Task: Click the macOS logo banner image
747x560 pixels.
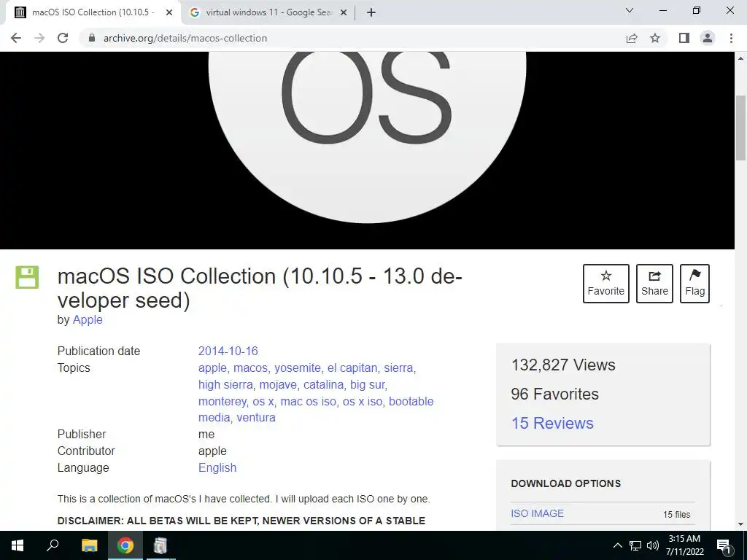Action: click(367, 150)
